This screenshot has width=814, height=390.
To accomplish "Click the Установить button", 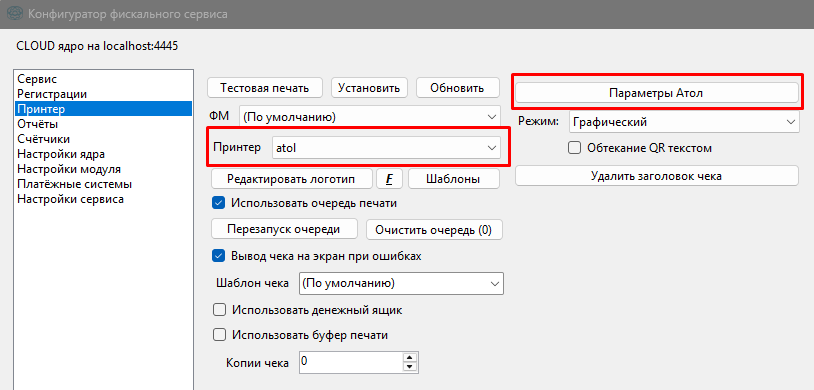I will [369, 88].
